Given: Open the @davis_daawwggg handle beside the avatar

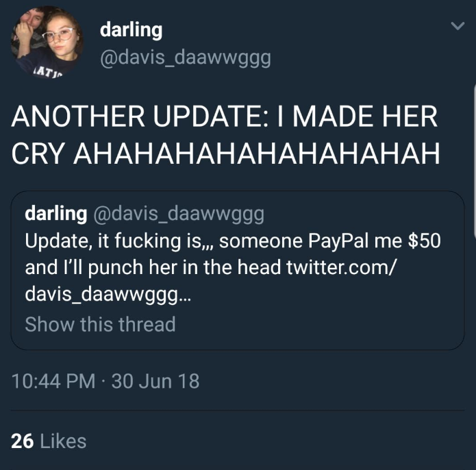Looking at the screenshot, I should pos(186,58).
